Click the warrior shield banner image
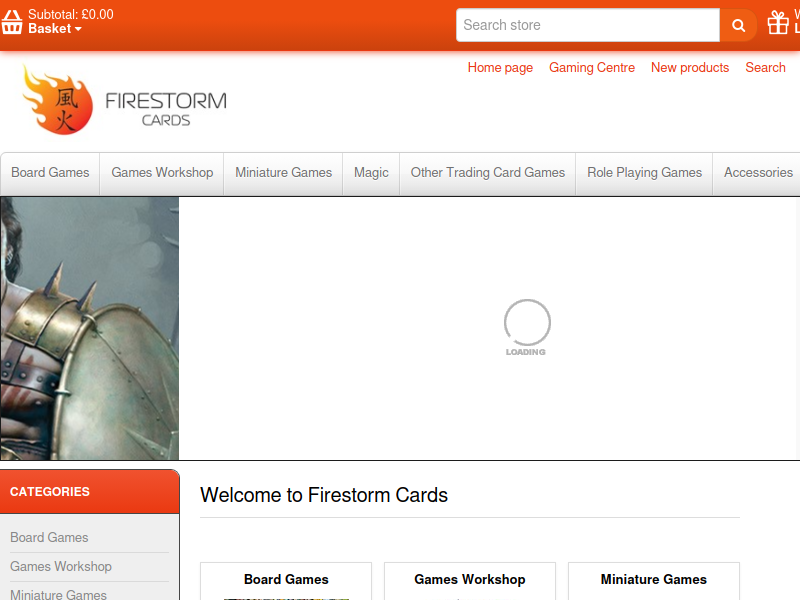This screenshot has height=600, width=800. 90,329
